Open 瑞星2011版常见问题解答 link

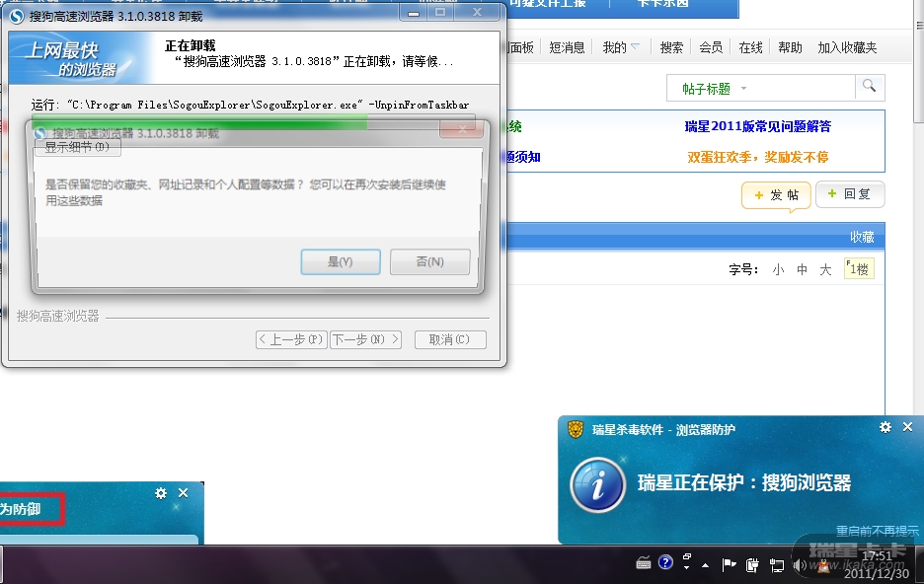[x=758, y=126]
